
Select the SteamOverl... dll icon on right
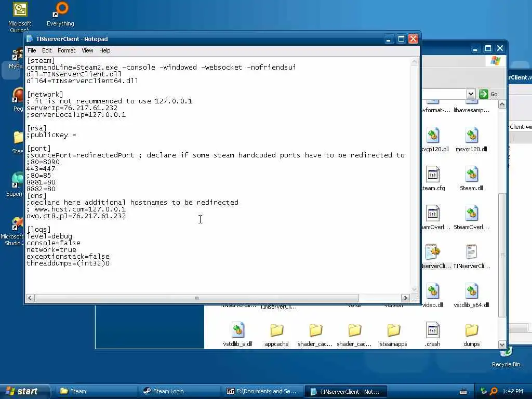point(471,214)
